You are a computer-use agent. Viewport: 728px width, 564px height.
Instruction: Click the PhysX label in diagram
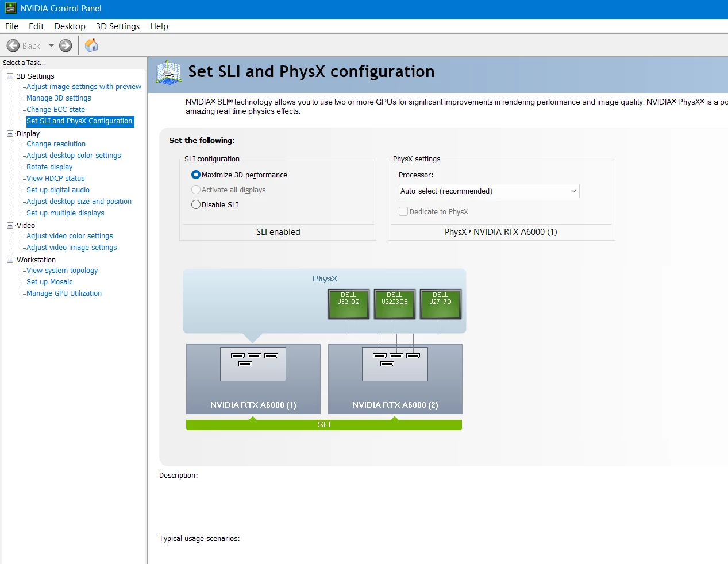[x=325, y=279]
